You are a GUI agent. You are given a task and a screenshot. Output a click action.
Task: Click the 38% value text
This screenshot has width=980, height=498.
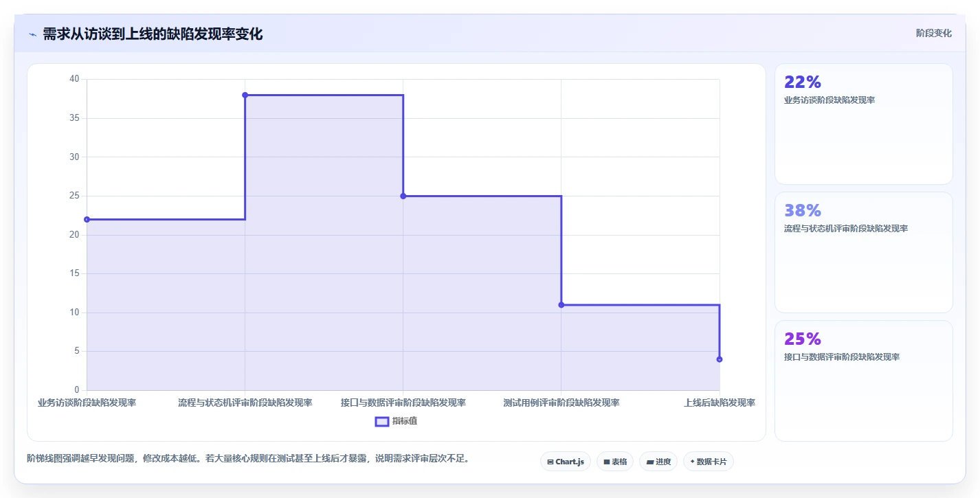[x=803, y=210]
